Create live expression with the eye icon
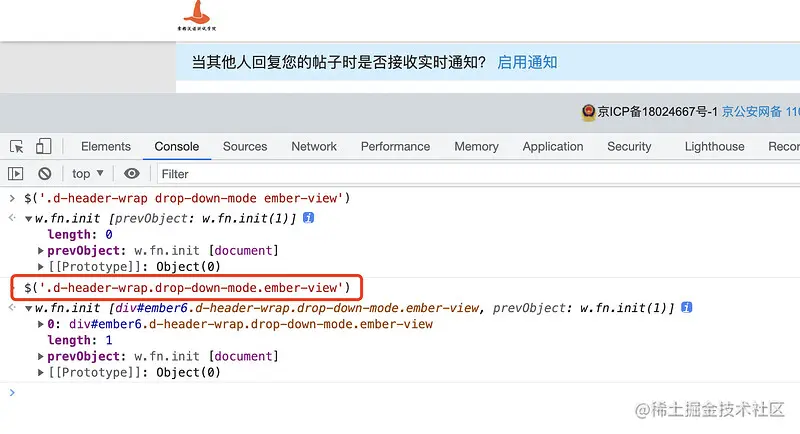Image resolution: width=800 pixels, height=434 pixels. pyautogui.click(x=132, y=173)
